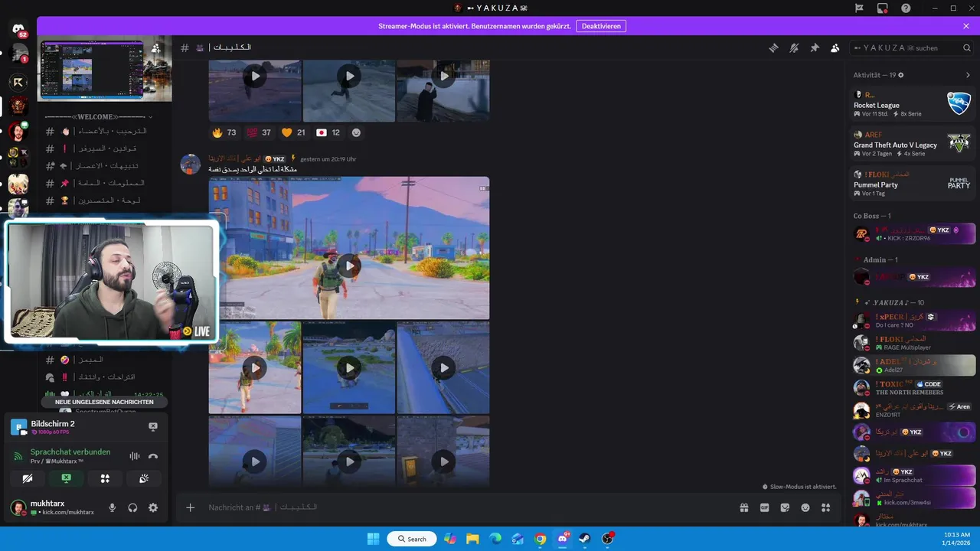Click Rocket League activity card
The image size is (980, 551).
(x=913, y=104)
